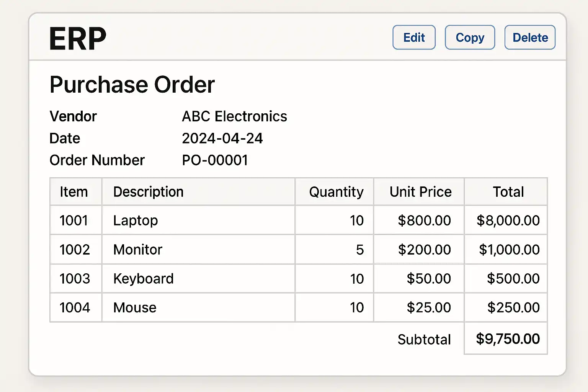The width and height of the screenshot is (588, 392).
Task: Click the Delete button
Action: click(530, 38)
